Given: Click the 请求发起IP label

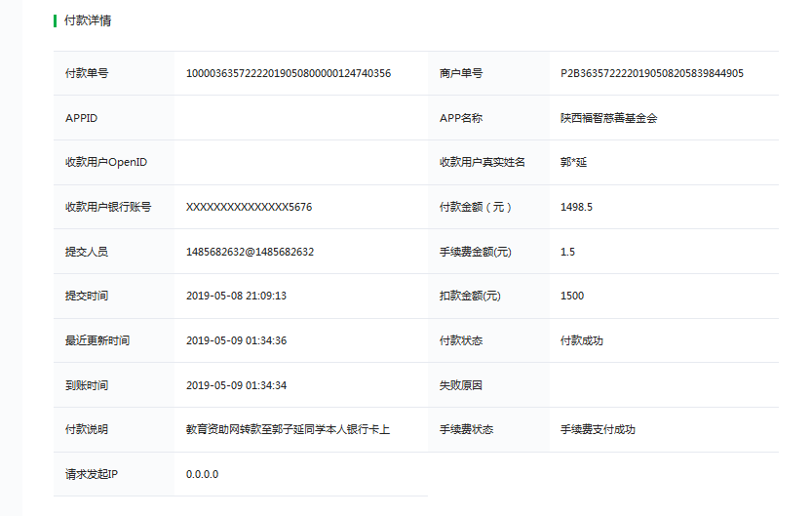Looking at the screenshot, I should pyautogui.click(x=92, y=474).
